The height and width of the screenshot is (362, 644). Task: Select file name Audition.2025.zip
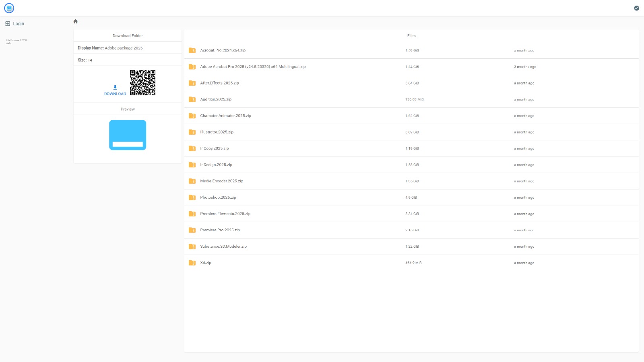tap(216, 99)
